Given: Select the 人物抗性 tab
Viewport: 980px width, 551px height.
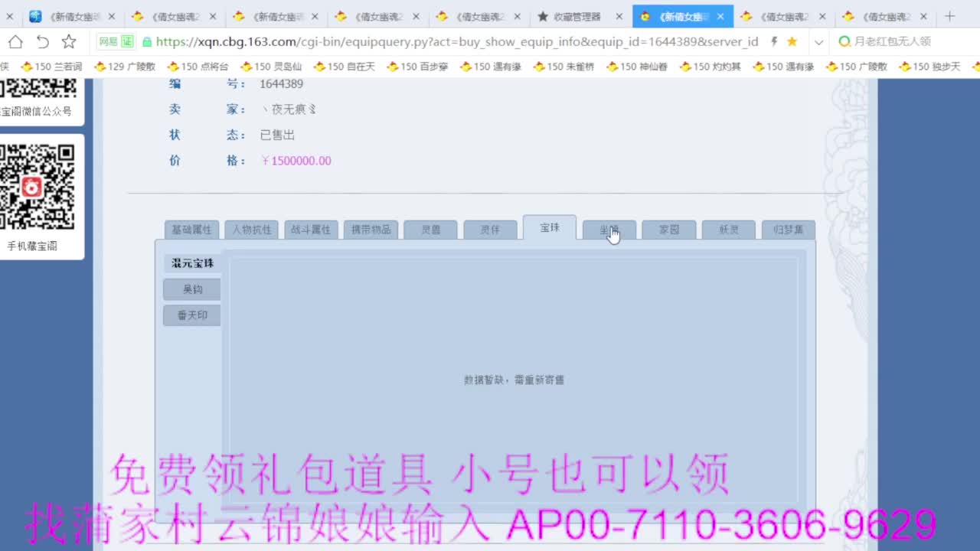Looking at the screenshot, I should coord(251,230).
